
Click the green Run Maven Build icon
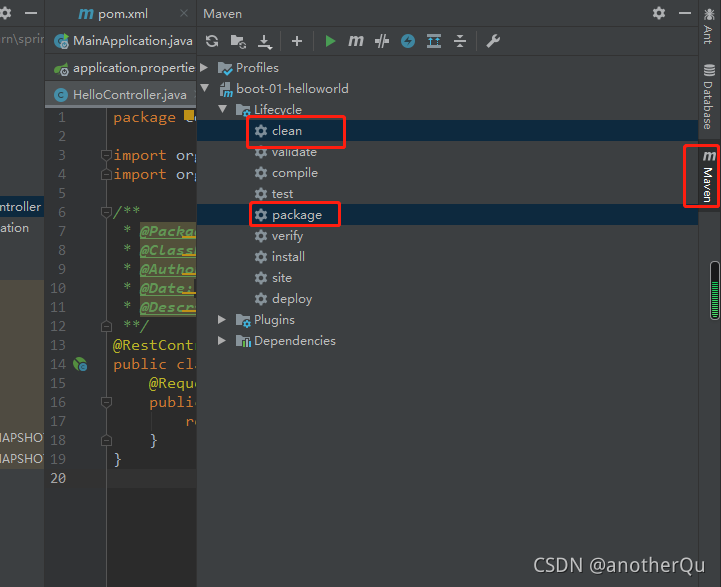(330, 41)
